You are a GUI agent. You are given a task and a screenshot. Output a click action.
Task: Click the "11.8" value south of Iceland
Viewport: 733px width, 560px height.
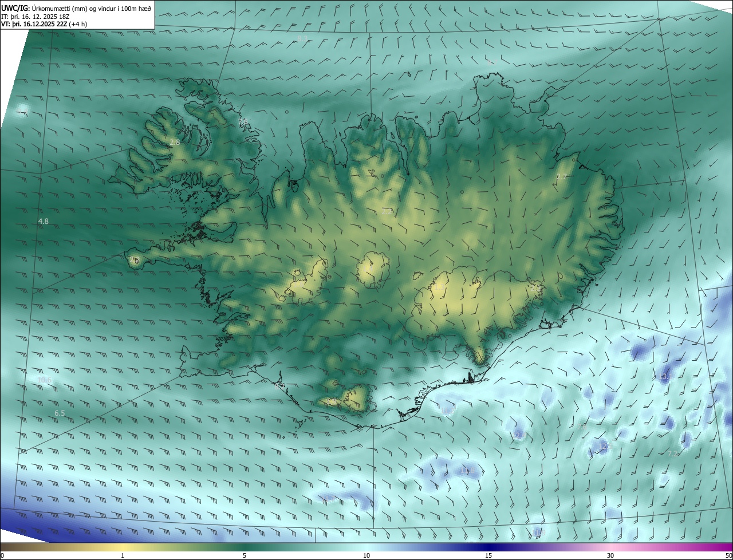coord(468,471)
